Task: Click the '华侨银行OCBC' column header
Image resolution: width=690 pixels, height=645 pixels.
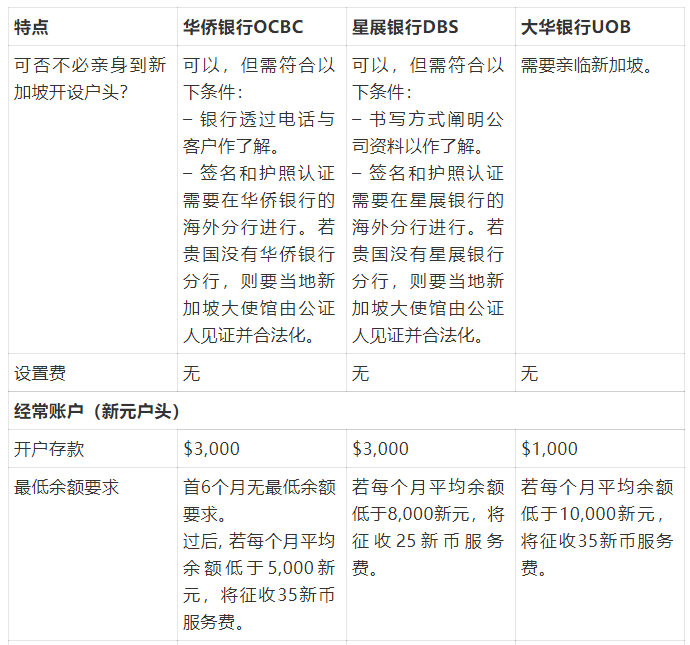Action: [243, 27]
